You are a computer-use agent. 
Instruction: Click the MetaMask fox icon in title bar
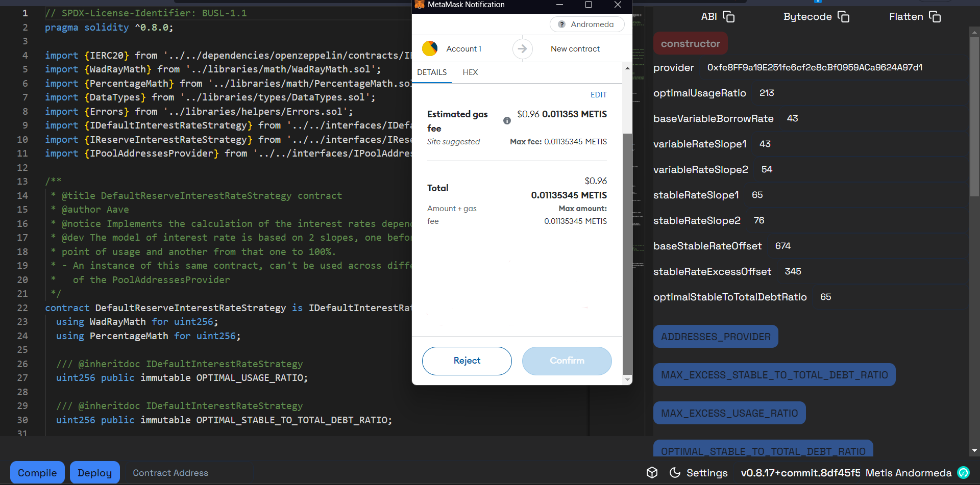point(420,5)
